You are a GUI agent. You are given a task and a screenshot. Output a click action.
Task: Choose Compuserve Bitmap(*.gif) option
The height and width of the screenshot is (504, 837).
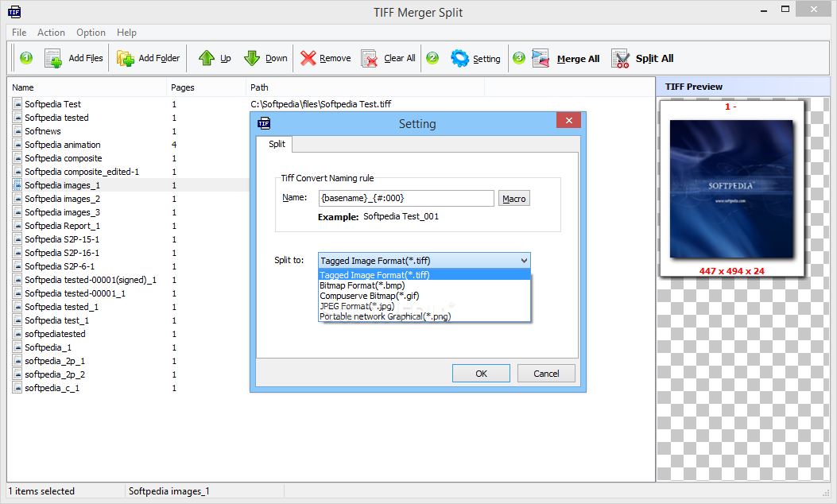click(x=424, y=295)
